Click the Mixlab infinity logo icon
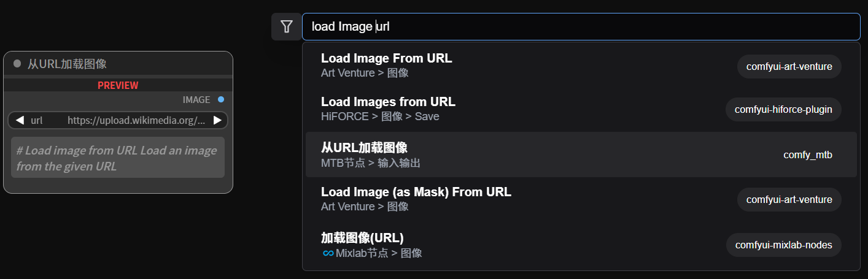The width and height of the screenshot is (868, 279). (x=328, y=253)
